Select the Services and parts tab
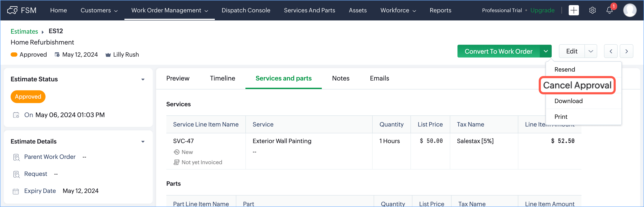Screen dimensions: 644x207 pos(283,78)
